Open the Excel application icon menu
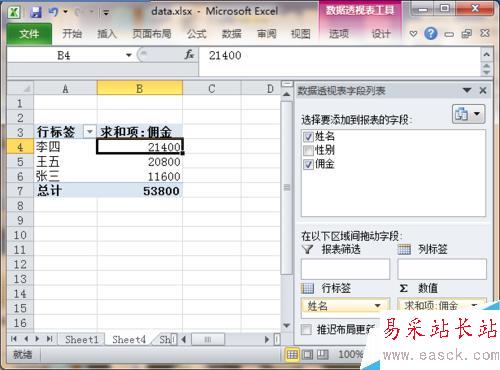500x370 pixels. (x=14, y=12)
